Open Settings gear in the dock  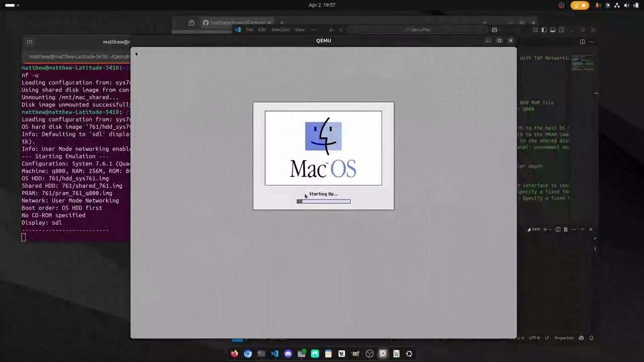(x=383, y=353)
